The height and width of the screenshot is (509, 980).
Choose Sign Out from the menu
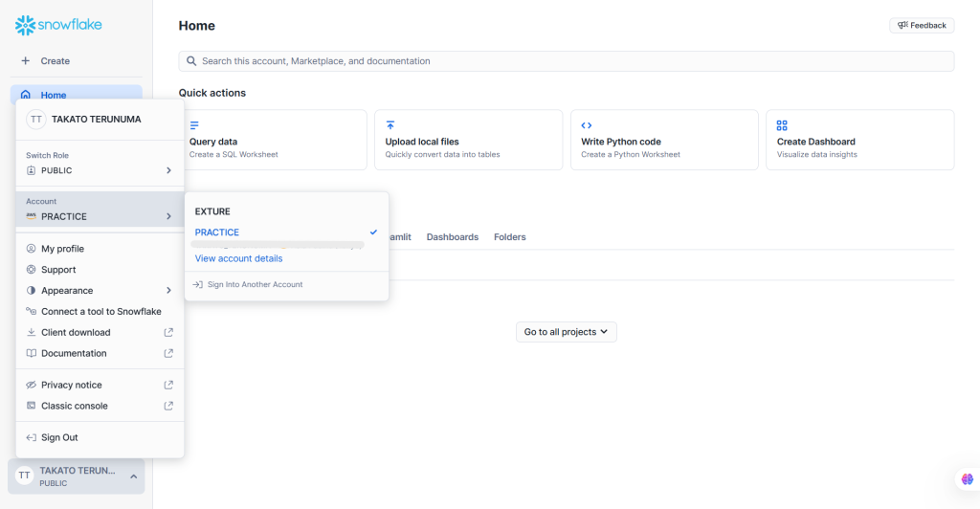click(100, 437)
